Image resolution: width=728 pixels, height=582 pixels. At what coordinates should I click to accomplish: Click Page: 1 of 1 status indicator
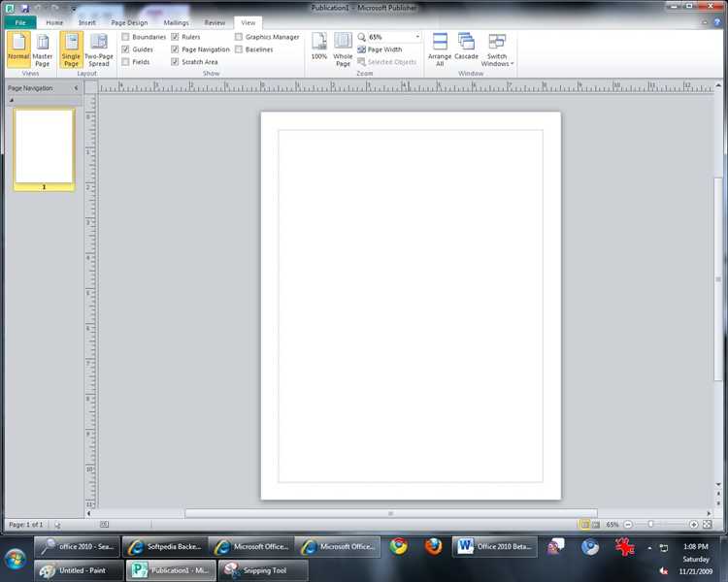(26, 525)
